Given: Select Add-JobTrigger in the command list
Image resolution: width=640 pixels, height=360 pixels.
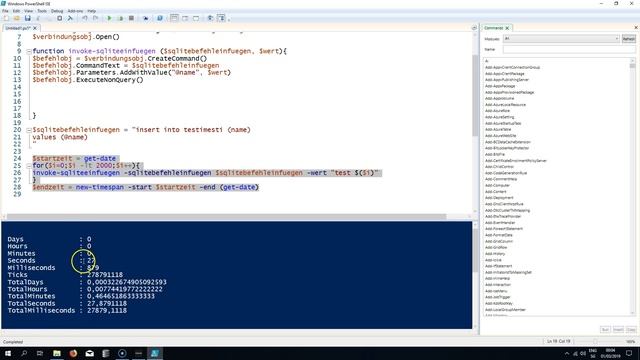Looking at the screenshot, I should (x=498, y=297).
